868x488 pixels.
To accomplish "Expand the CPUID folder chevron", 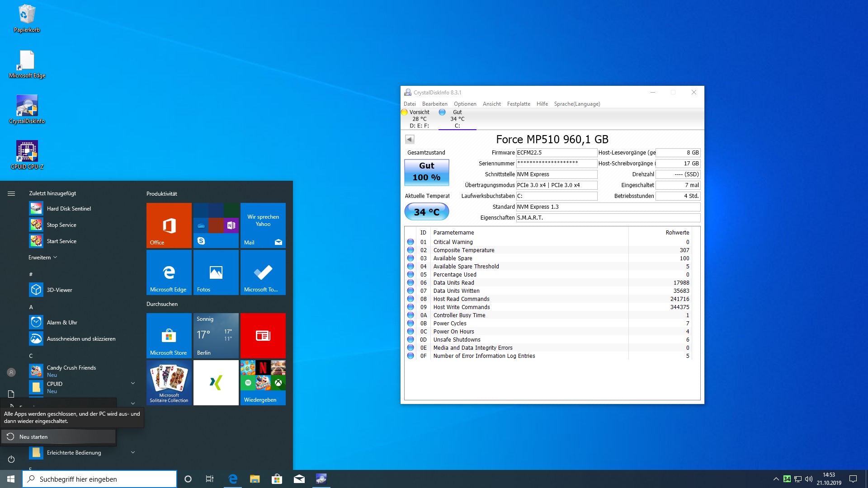I will (x=133, y=383).
